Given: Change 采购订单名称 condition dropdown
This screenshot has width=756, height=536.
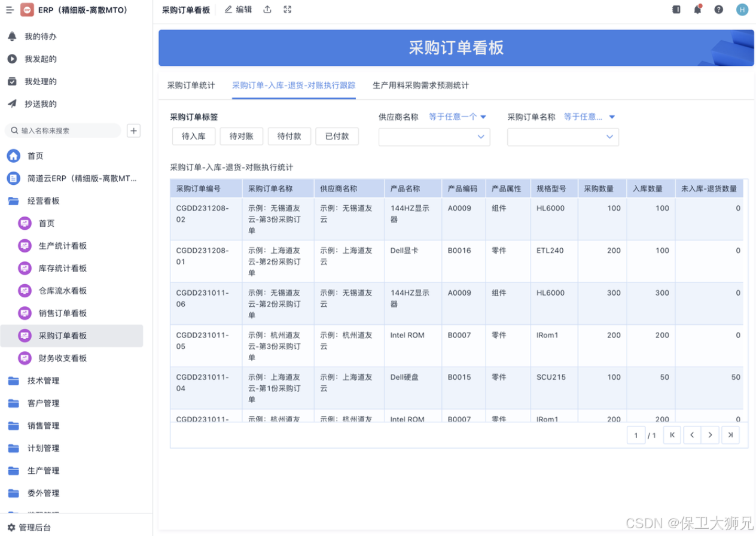Looking at the screenshot, I should click(x=589, y=117).
